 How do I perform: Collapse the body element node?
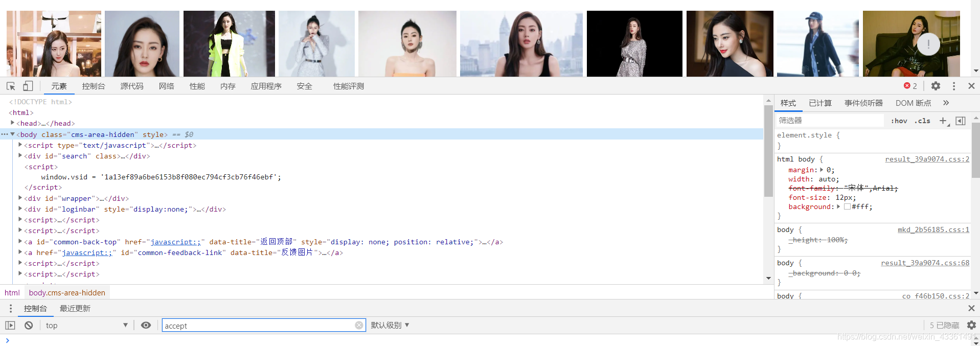click(12, 134)
